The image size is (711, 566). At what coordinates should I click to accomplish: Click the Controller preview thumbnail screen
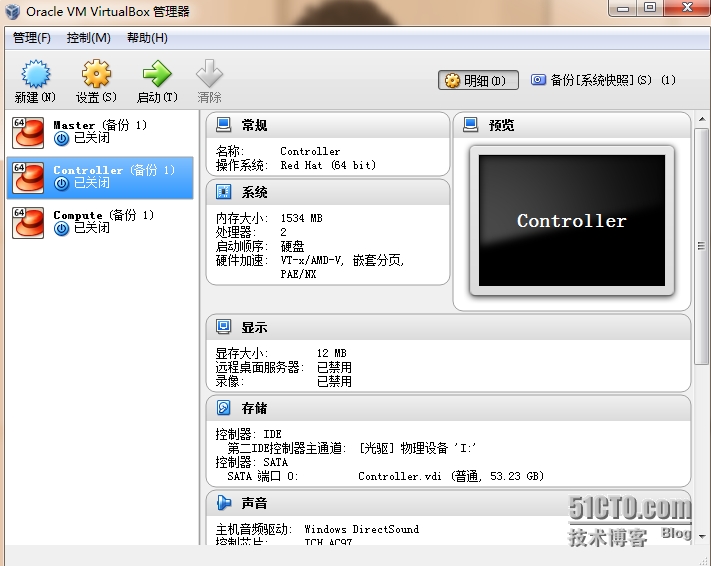(572, 220)
